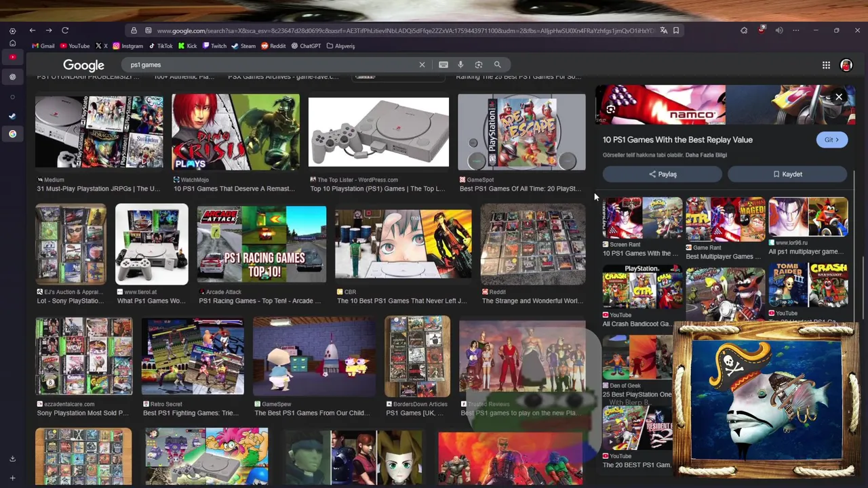
Task: Open the red extension with badge 9
Action: pyautogui.click(x=762, y=30)
